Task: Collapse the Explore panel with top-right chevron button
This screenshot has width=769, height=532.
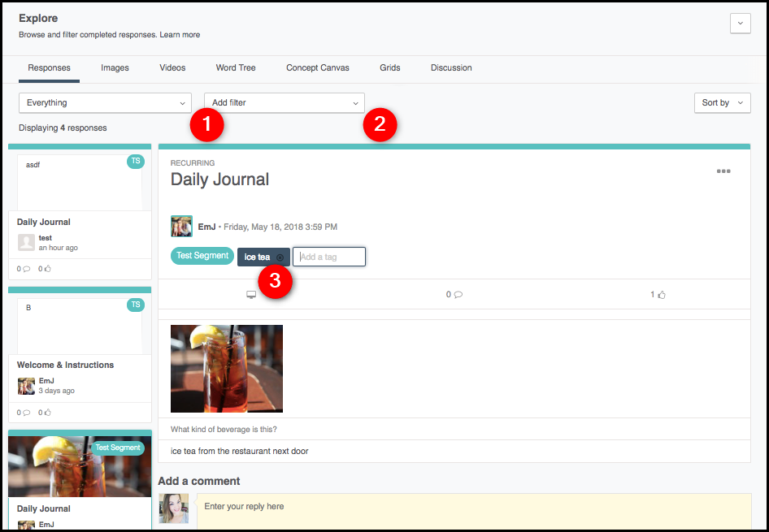Action: point(740,23)
